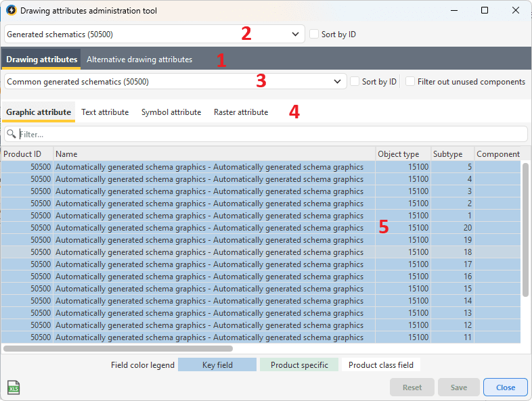Click the Excel export icon
The image size is (532, 401).
pyautogui.click(x=14, y=387)
